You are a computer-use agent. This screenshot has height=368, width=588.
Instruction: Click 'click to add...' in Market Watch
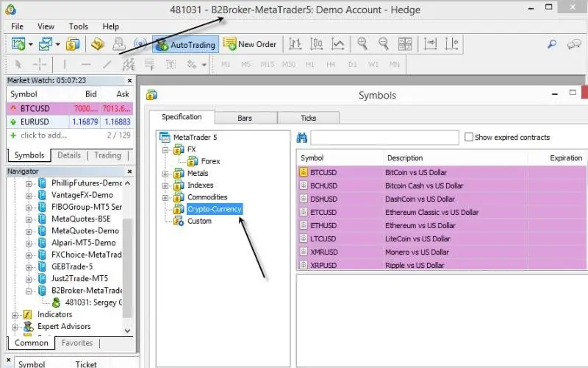pos(43,135)
